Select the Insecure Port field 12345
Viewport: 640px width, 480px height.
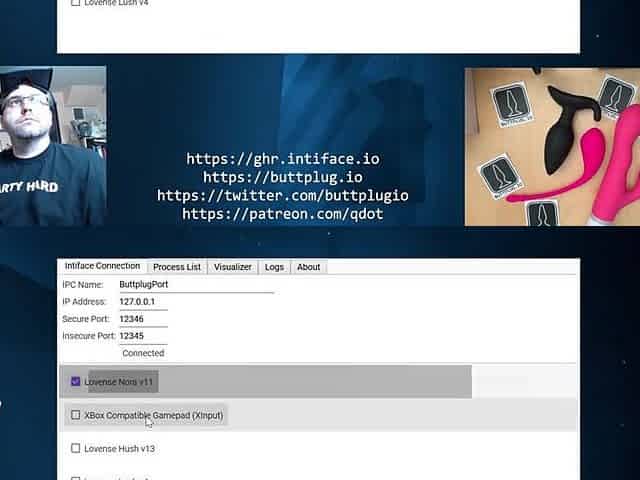click(143, 336)
